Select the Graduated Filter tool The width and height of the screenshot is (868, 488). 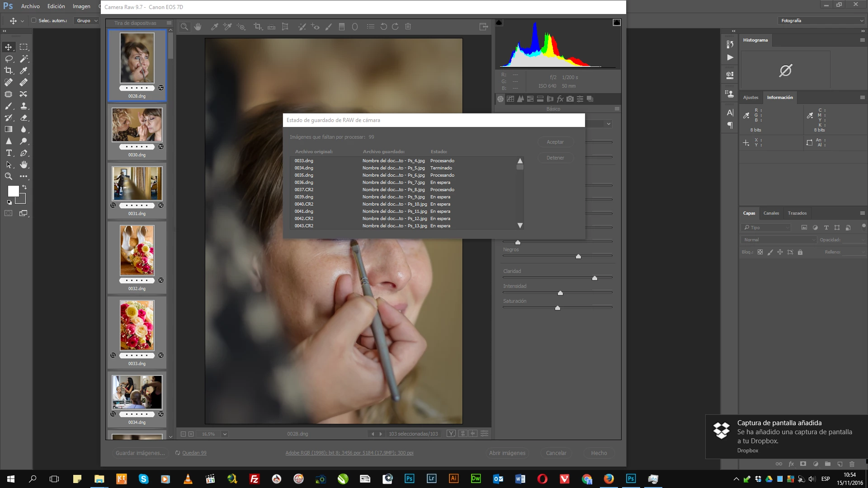342,27
